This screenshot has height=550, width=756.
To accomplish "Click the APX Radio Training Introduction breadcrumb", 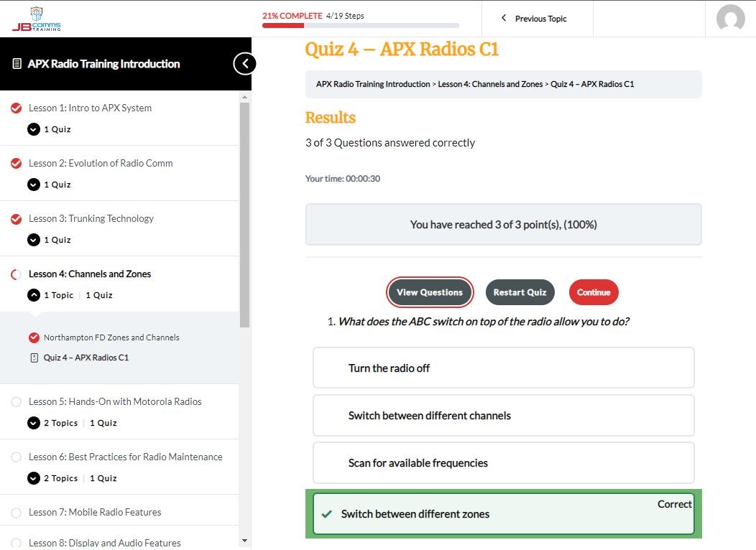I will 373,84.
